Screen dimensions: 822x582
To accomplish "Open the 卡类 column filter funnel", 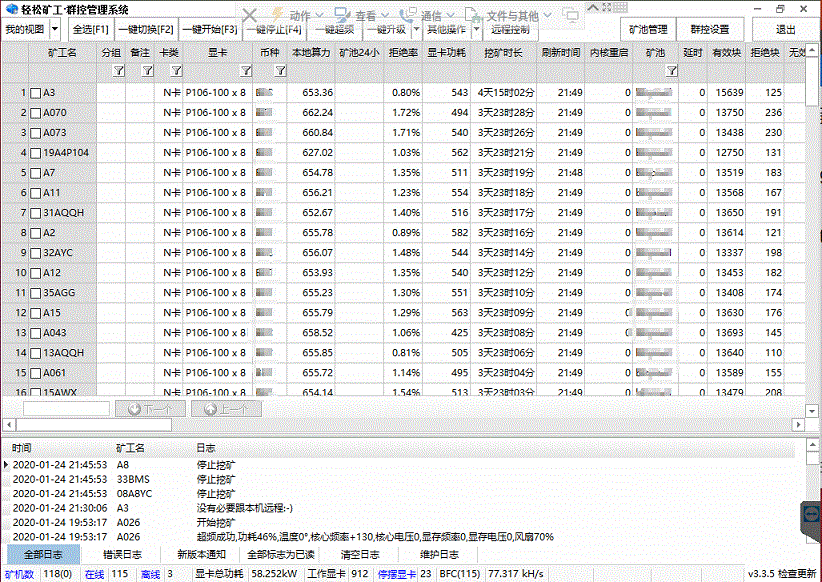I will point(176,71).
